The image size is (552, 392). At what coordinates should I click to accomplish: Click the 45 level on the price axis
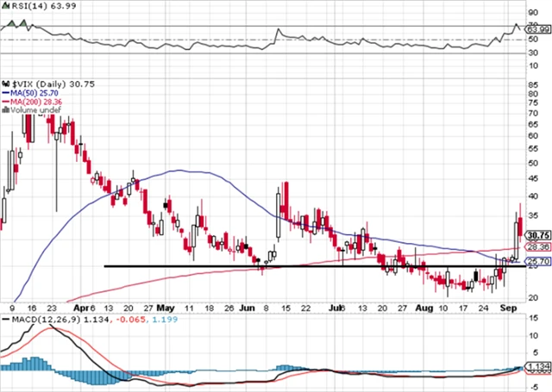pos(533,178)
